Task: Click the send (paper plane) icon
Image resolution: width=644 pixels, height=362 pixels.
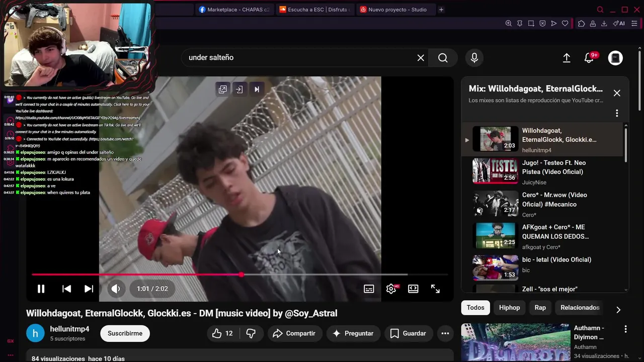Action: pyautogui.click(x=554, y=24)
